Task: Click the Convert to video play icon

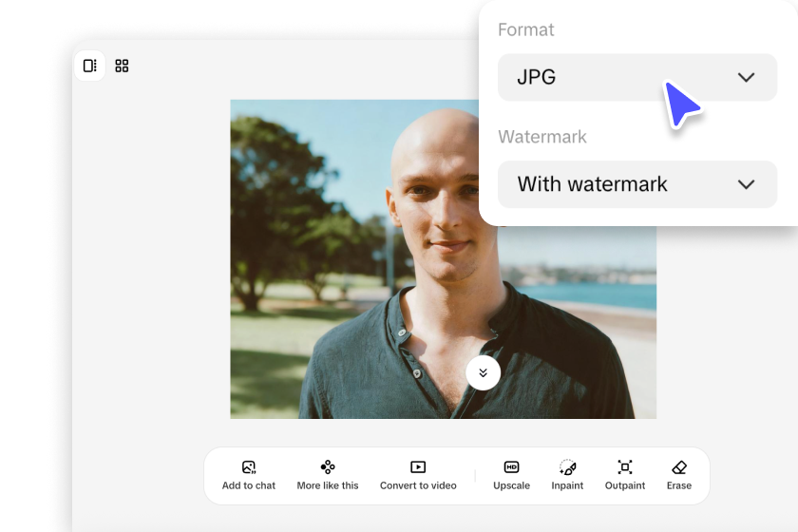Action: pos(418,466)
